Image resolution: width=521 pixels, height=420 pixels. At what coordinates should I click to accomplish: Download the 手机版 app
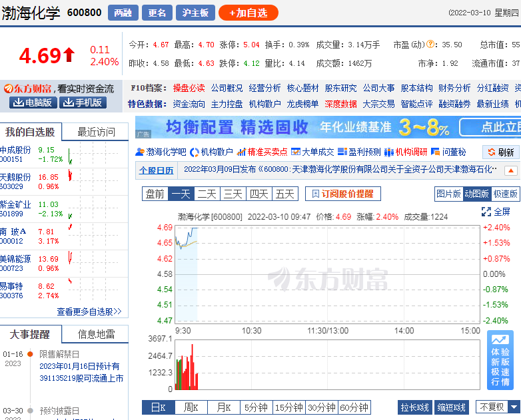[83, 103]
